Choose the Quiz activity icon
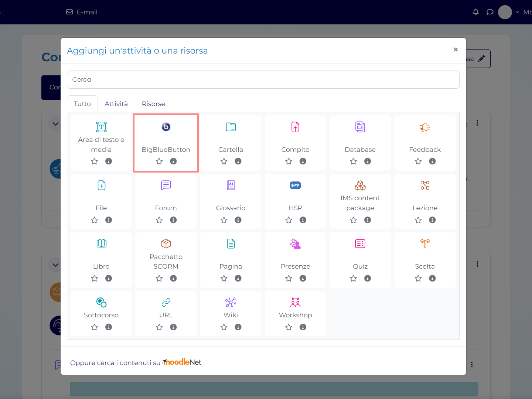 click(x=360, y=244)
